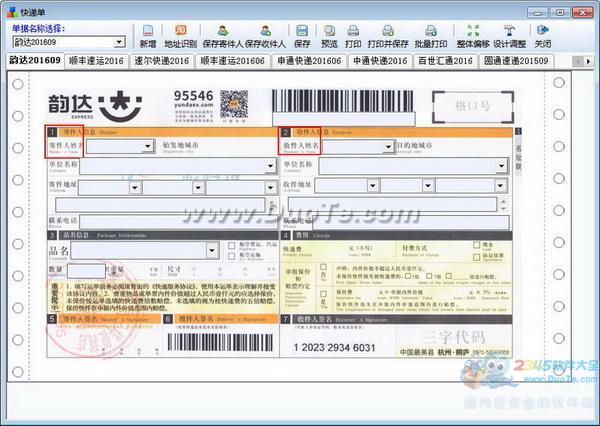Click the sender detailed address text field

point(160,205)
